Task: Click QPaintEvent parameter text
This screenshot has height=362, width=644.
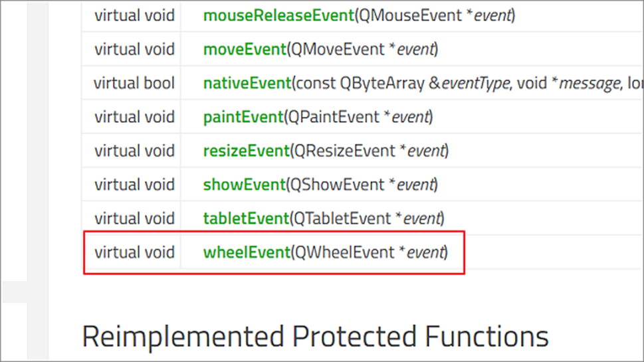Action: pyautogui.click(x=334, y=117)
